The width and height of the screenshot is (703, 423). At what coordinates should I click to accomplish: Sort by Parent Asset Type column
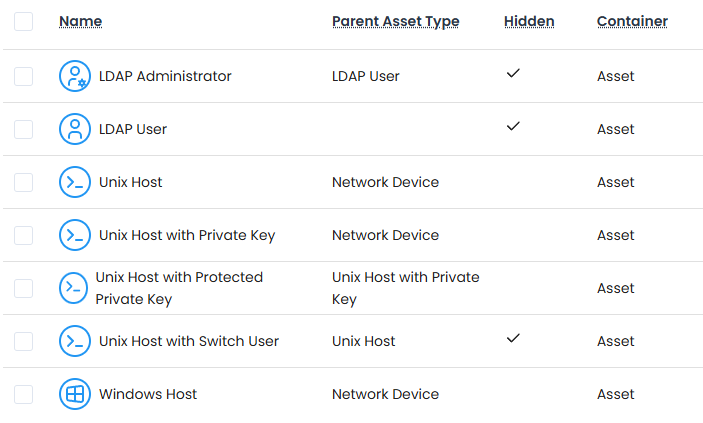[395, 21]
